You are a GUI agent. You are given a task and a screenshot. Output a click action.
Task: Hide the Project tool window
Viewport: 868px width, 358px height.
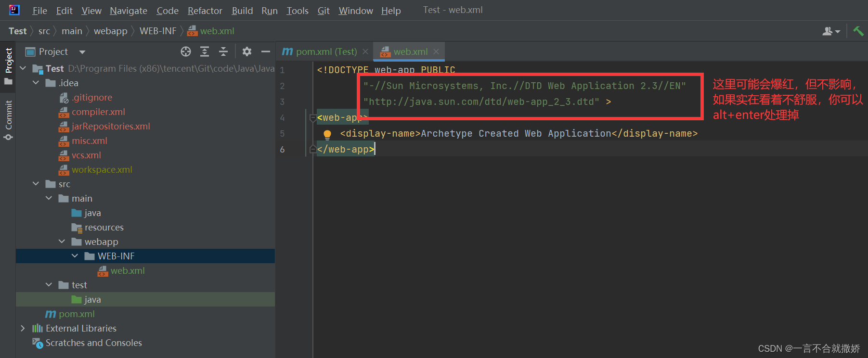pyautogui.click(x=266, y=51)
